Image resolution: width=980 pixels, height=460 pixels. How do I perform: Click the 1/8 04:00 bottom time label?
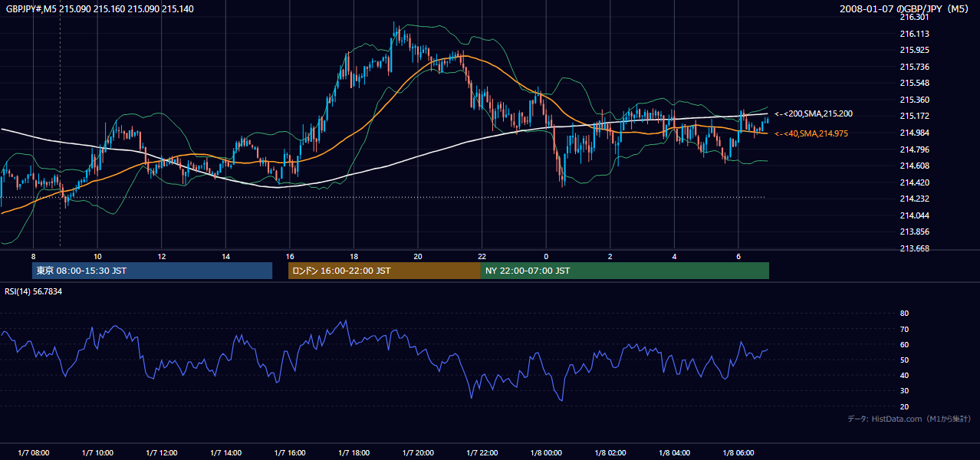pyautogui.click(x=674, y=453)
